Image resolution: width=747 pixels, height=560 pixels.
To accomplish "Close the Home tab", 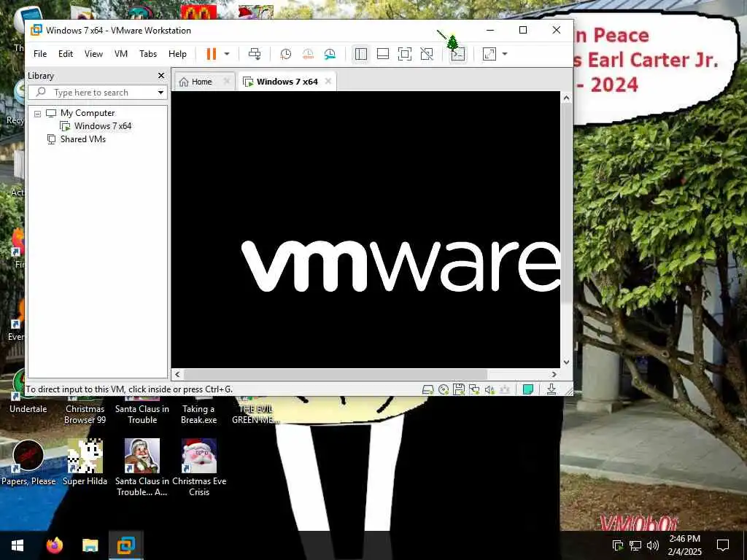I will coord(228,82).
